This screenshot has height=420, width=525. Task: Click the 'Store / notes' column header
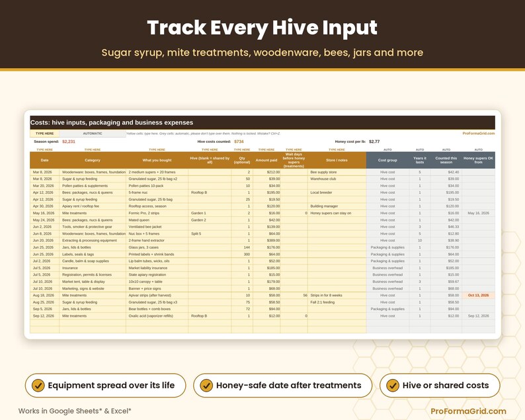click(337, 160)
